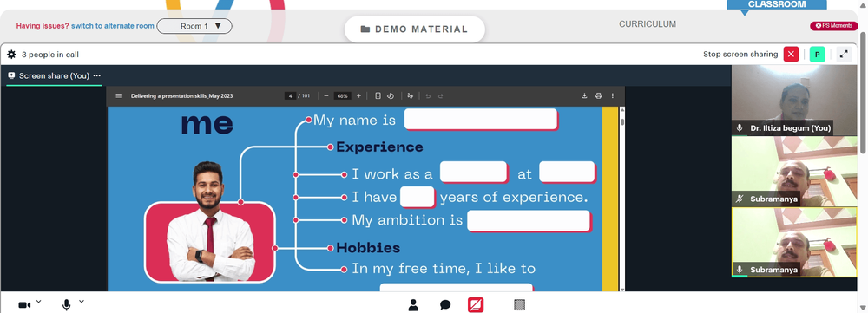Select the CLASSROOM tab
This screenshot has height=313, width=868.
pos(777,4)
